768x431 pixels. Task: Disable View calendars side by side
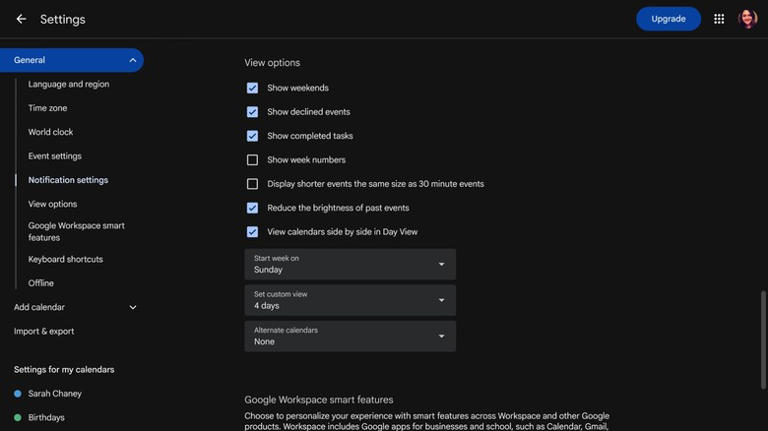click(x=252, y=232)
